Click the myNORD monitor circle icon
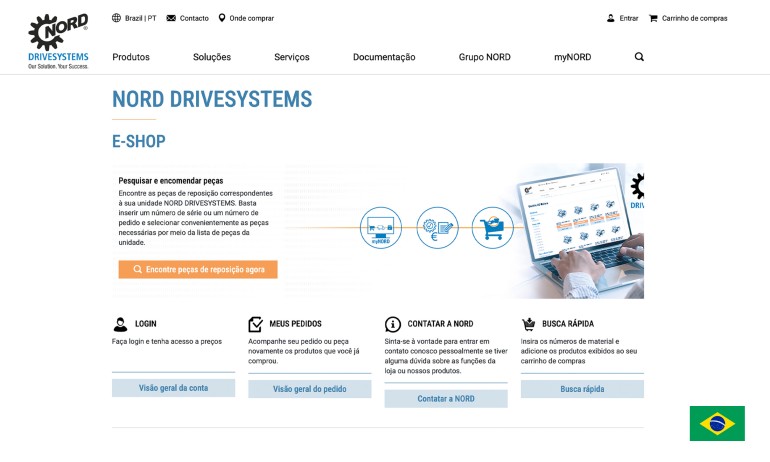770x462 pixels. click(x=381, y=227)
